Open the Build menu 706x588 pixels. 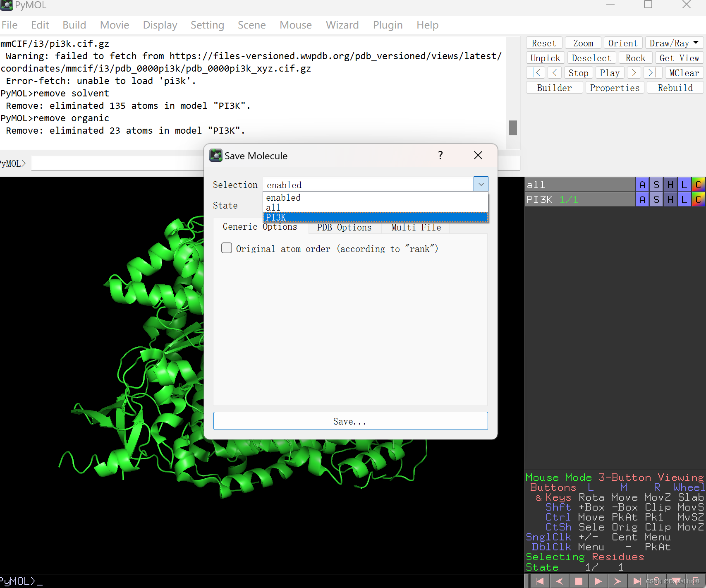point(74,25)
